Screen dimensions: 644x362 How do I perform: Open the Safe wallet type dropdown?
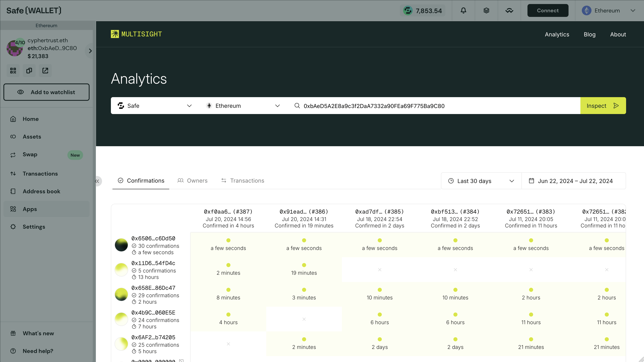(155, 106)
